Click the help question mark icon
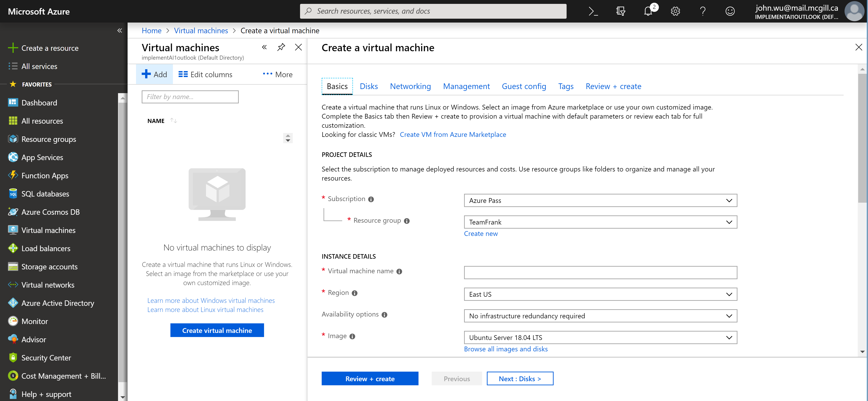 point(703,11)
